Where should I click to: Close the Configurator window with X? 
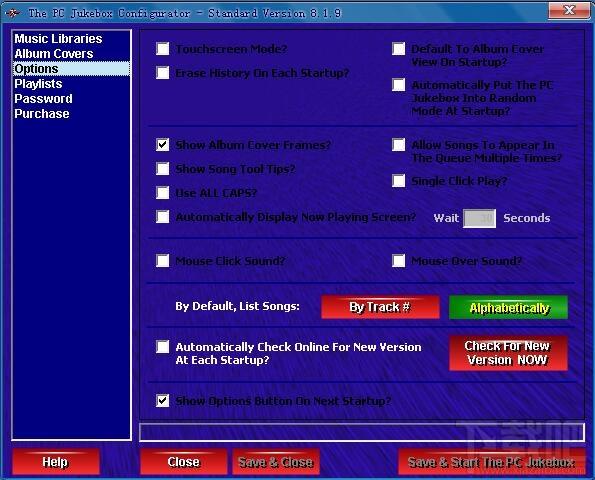pyautogui.click(x=569, y=10)
